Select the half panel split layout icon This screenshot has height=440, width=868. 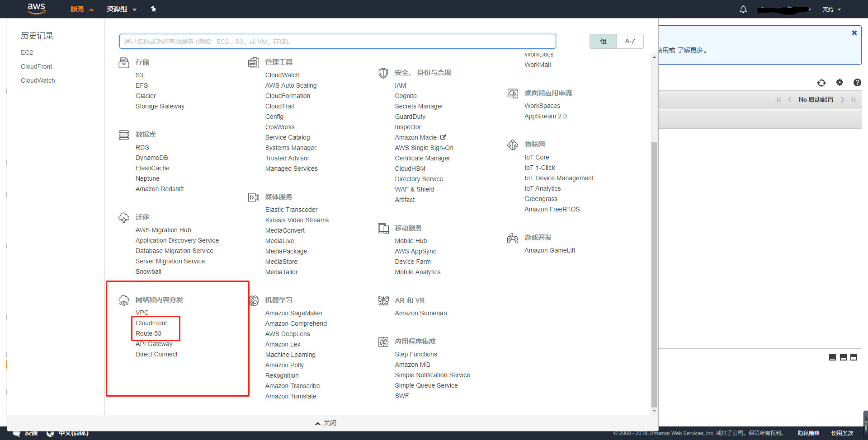tap(843, 357)
